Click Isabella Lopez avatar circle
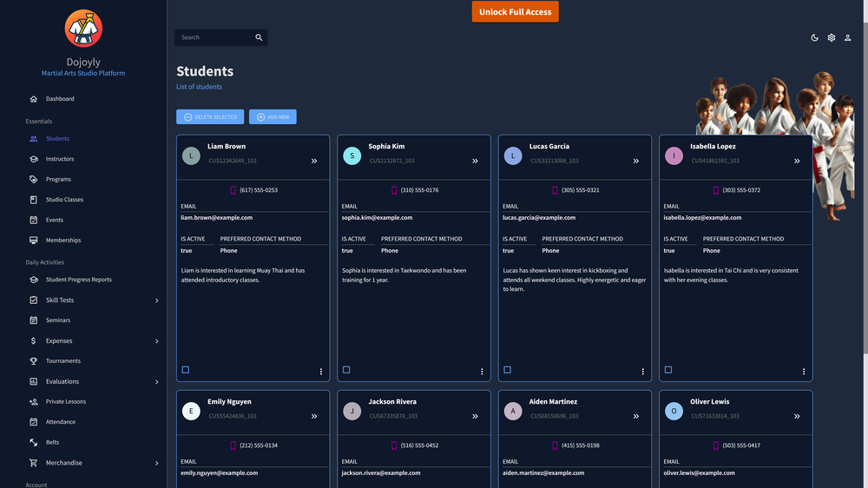 [x=674, y=155]
